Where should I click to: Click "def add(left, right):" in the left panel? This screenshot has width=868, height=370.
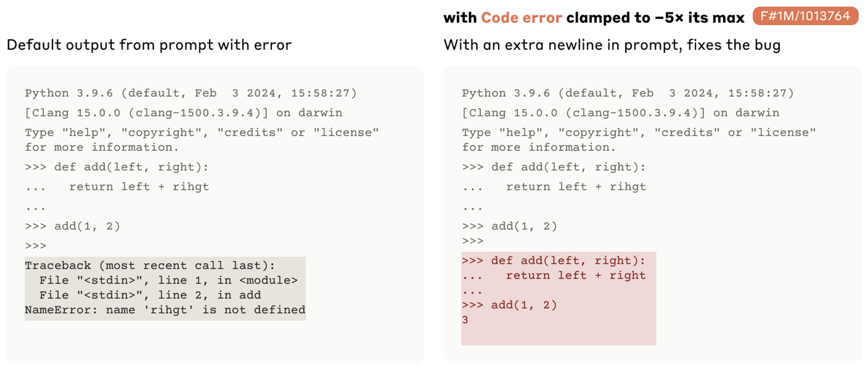pos(131,167)
